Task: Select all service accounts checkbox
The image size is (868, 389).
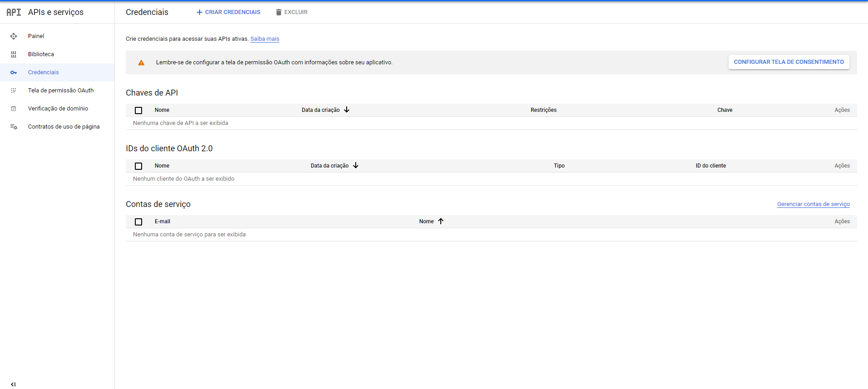Action: [138, 221]
